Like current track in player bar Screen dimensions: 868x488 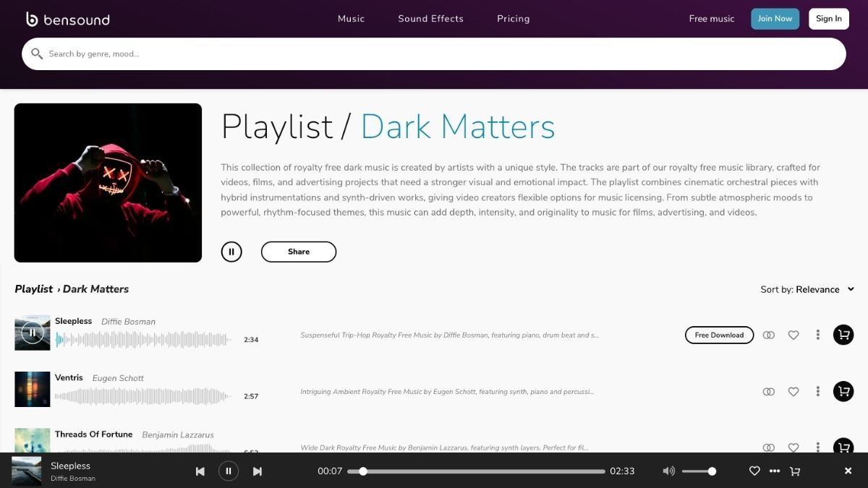coord(754,471)
